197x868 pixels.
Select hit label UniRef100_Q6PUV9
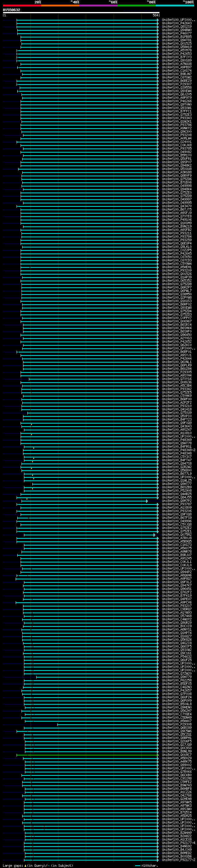(177, 701)
